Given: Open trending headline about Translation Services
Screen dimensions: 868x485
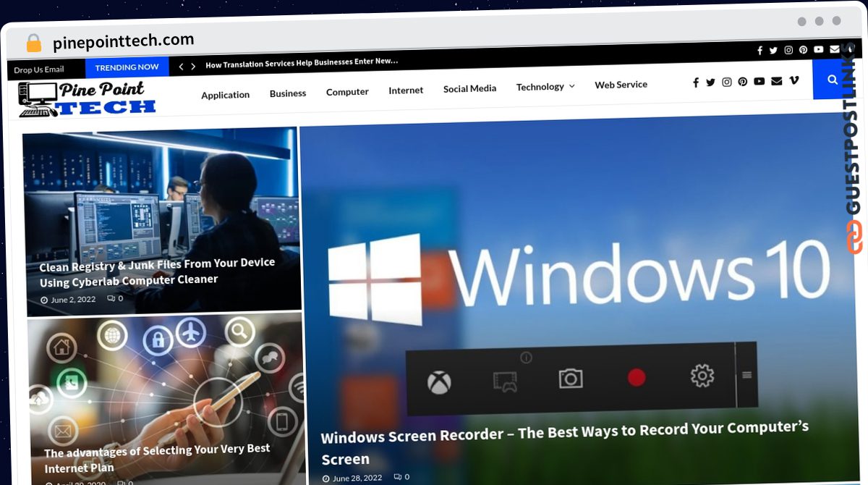Looking at the screenshot, I should pyautogui.click(x=302, y=63).
